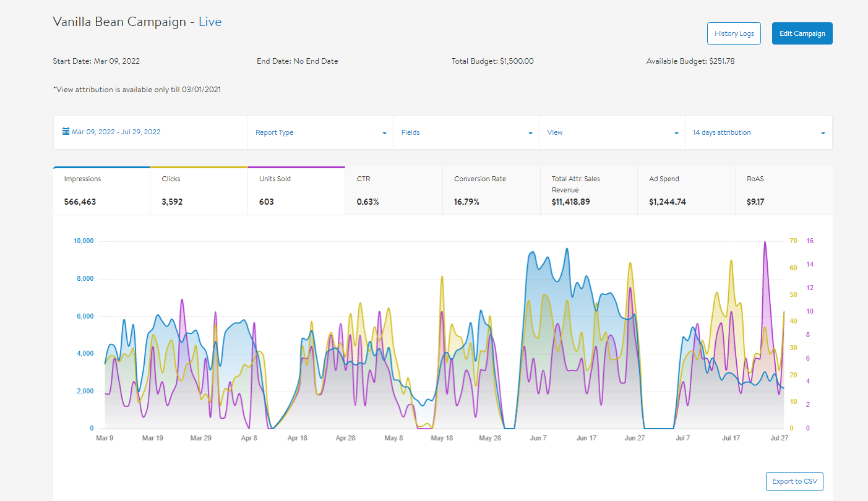Select the Total Attr. Sales Revenue tab
Viewport: 868px width, 501px height.
pyautogui.click(x=589, y=191)
